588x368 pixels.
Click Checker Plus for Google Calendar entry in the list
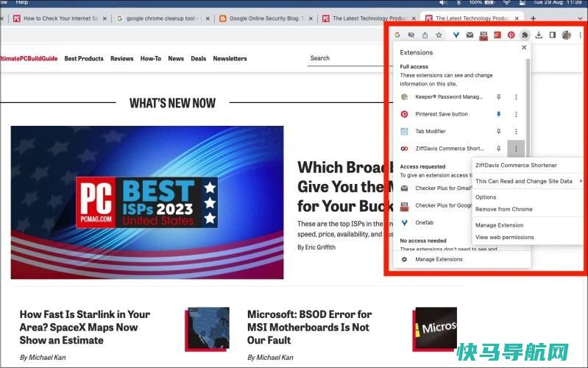point(435,205)
